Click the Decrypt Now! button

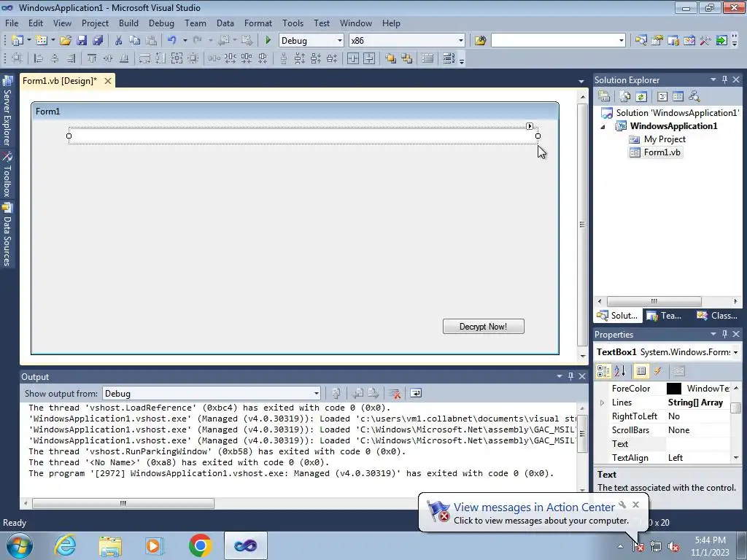(483, 327)
